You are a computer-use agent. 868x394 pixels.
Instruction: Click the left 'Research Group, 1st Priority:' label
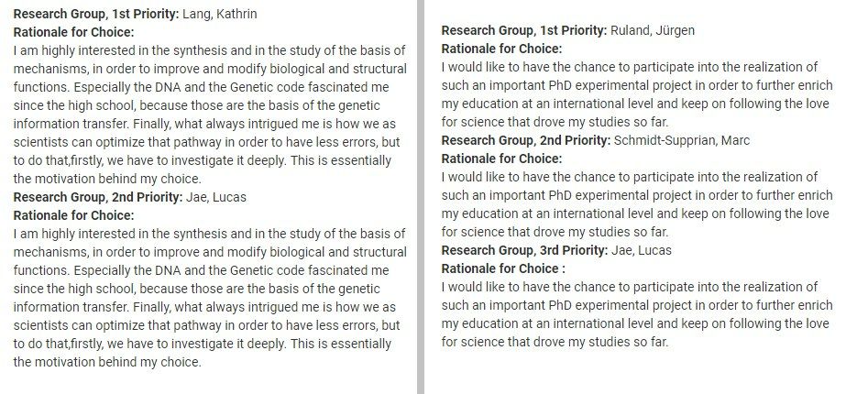(x=96, y=14)
